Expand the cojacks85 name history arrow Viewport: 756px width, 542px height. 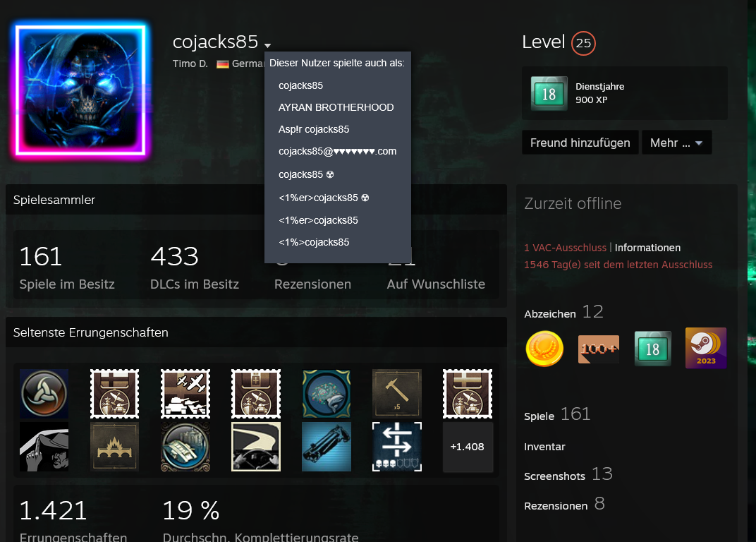pyautogui.click(x=267, y=45)
